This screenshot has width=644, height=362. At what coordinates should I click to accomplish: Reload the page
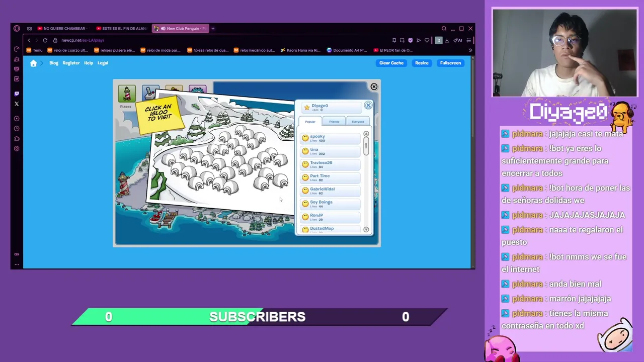45,40
